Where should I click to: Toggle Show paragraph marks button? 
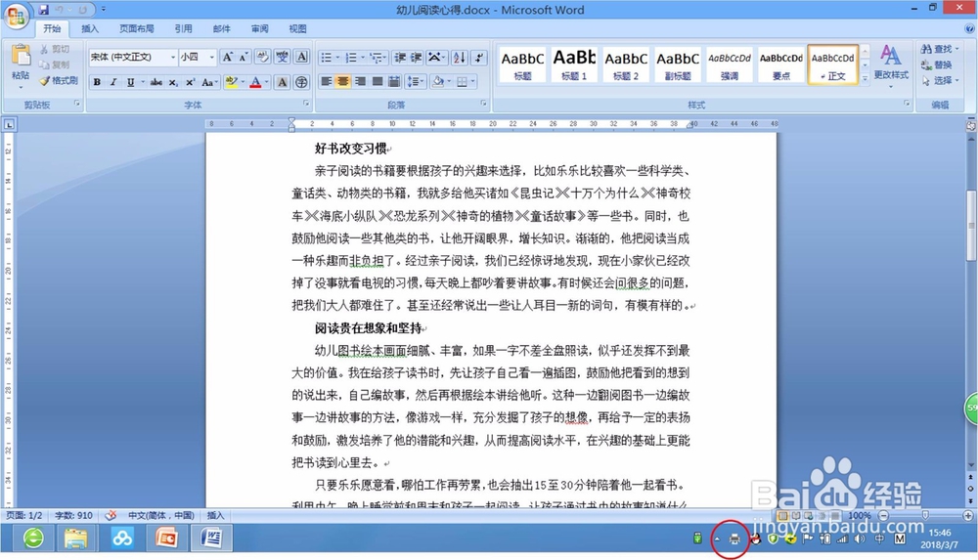coord(478,58)
